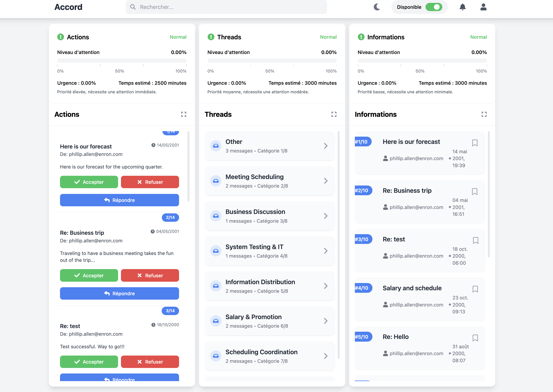This screenshot has width=553, height=392.
Task: Expand System Testing & IT chevron
Action: pyautogui.click(x=326, y=251)
